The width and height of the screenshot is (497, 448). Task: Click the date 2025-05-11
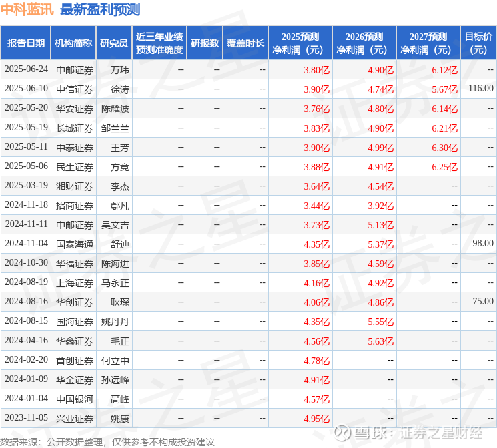(x=26, y=147)
